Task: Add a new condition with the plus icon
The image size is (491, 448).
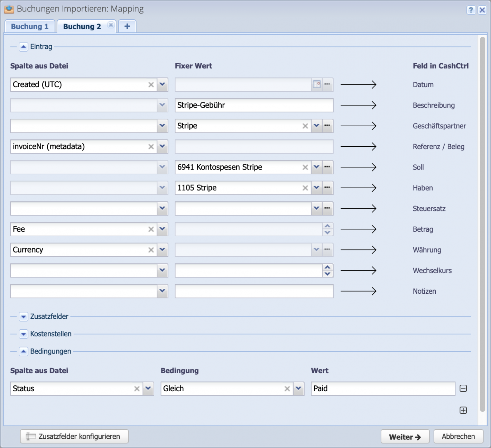Action: tap(463, 410)
